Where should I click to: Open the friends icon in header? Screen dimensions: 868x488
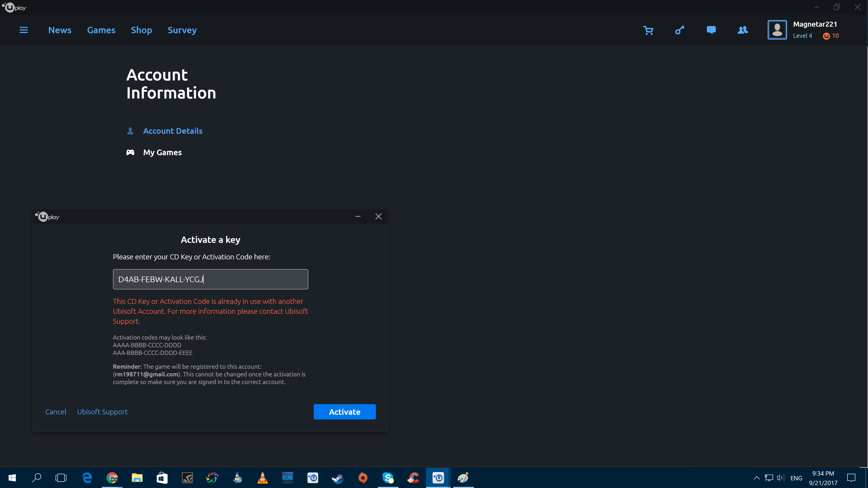pos(743,30)
